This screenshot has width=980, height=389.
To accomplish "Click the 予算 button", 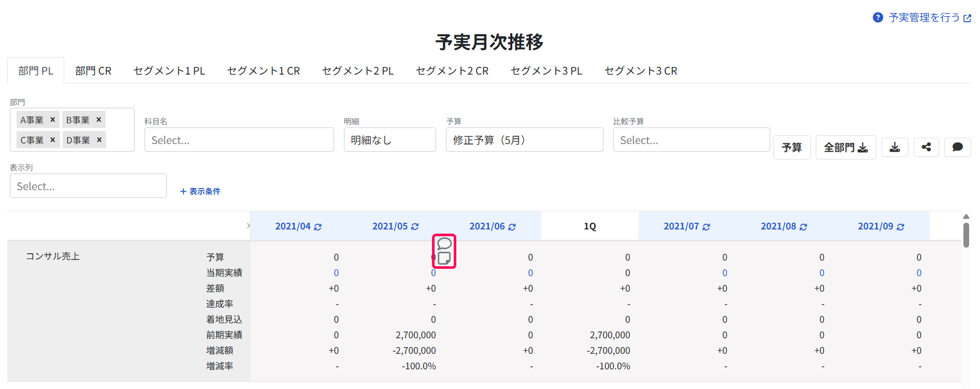I will pyautogui.click(x=792, y=148).
